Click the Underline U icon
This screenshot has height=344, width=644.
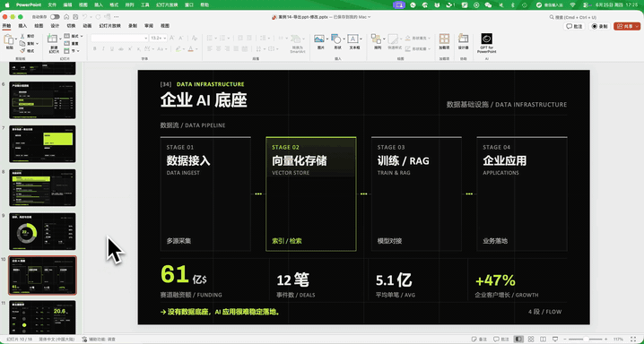[x=111, y=48]
